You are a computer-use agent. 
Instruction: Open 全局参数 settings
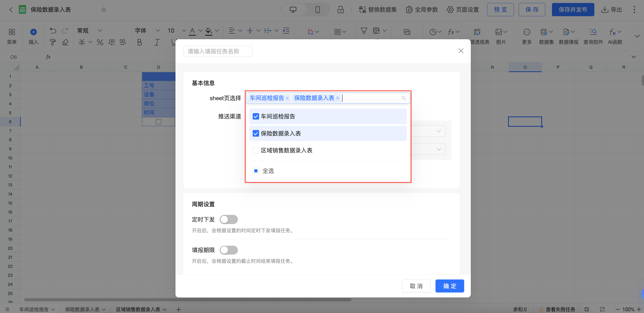422,10
